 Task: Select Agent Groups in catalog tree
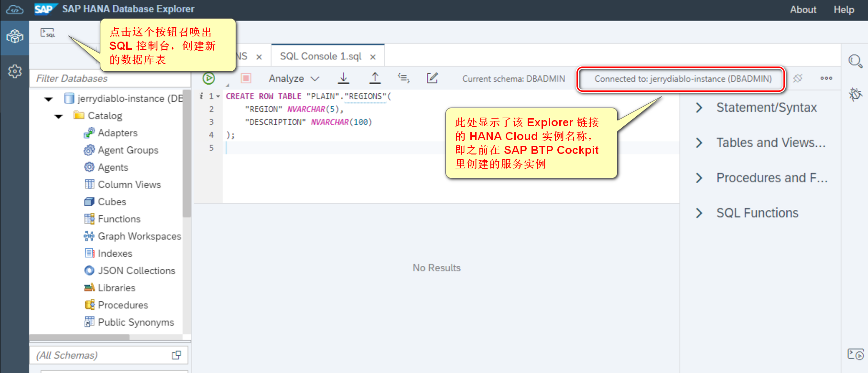coord(128,150)
